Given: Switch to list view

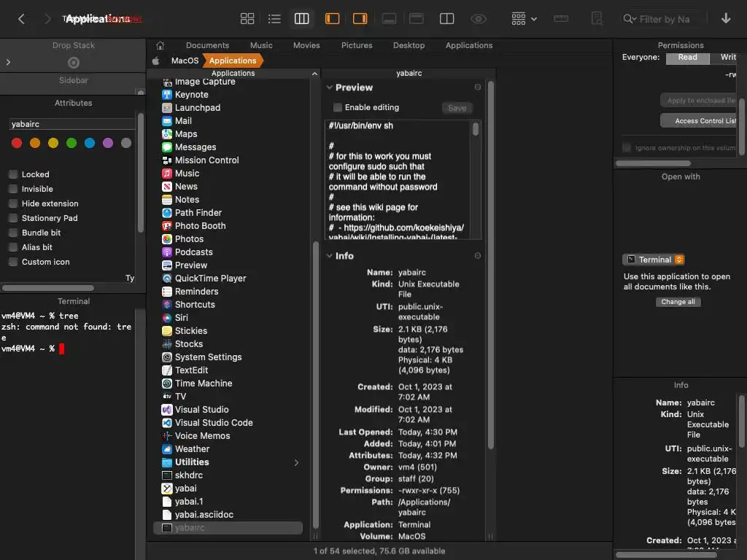Looking at the screenshot, I should tap(274, 19).
